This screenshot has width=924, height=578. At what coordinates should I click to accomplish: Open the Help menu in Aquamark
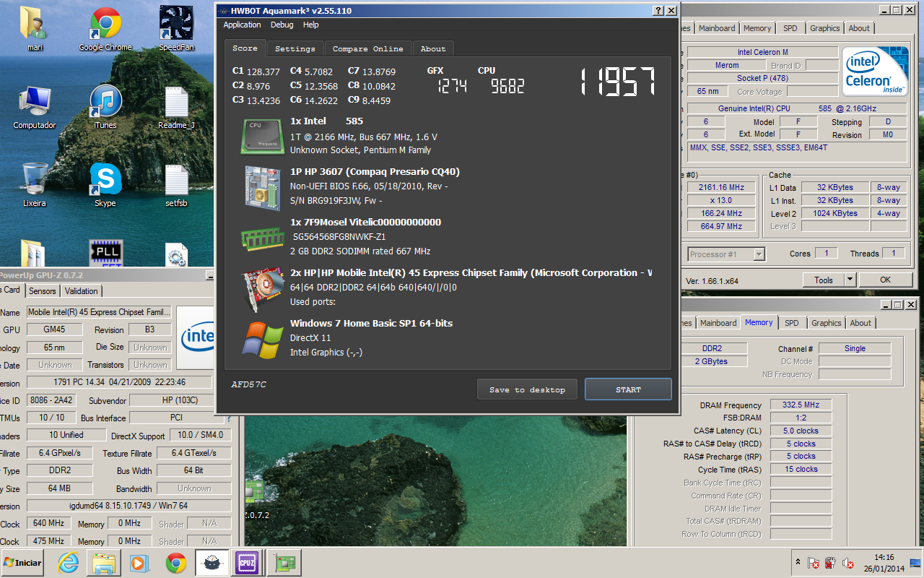tap(310, 25)
